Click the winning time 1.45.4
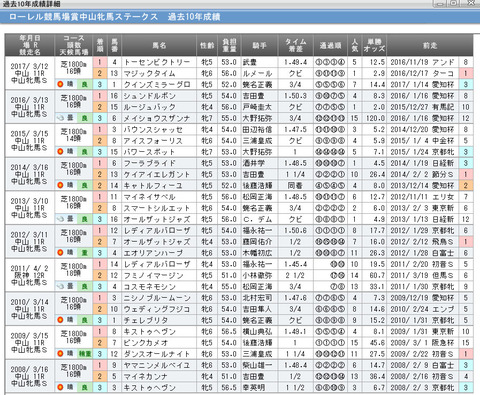This screenshot has width=480, height=395. tap(295, 264)
